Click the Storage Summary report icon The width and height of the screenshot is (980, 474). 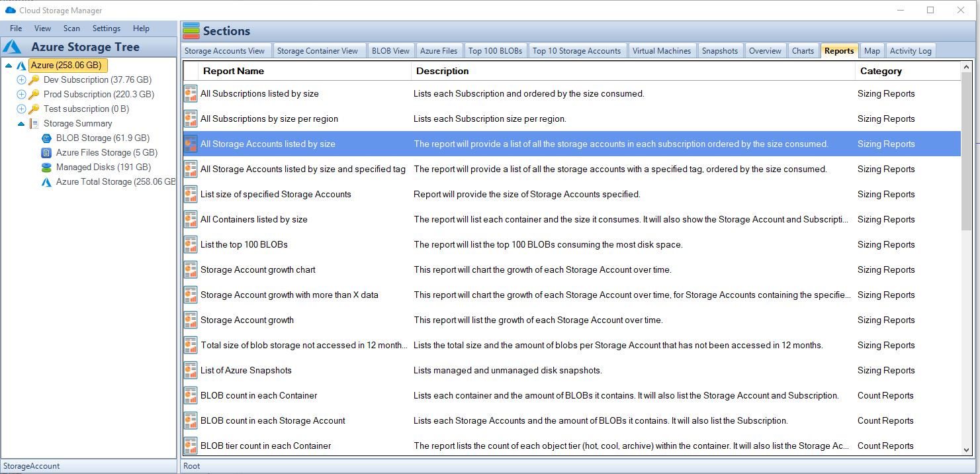point(34,124)
